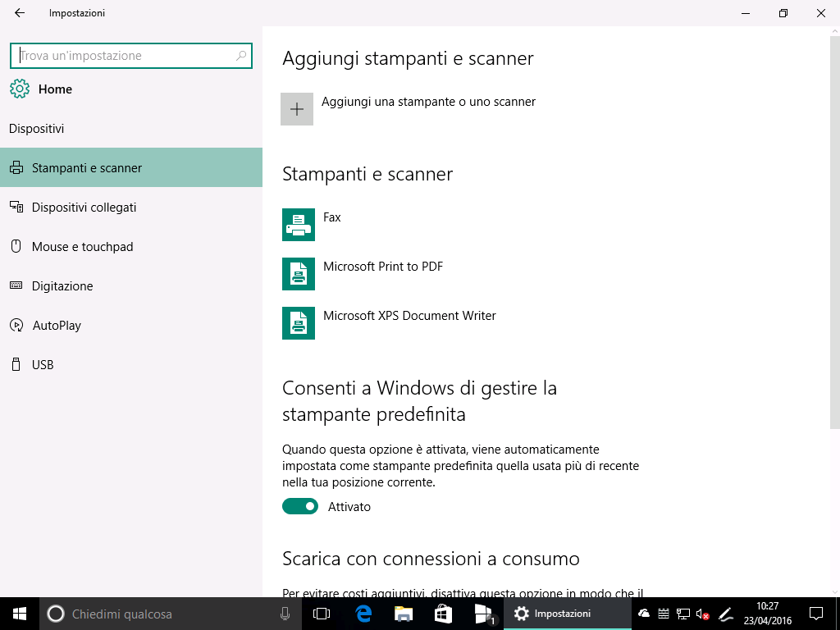Click the heading Aggiungi stampanti e scanner
Image resolution: width=840 pixels, height=630 pixels.
point(408,58)
